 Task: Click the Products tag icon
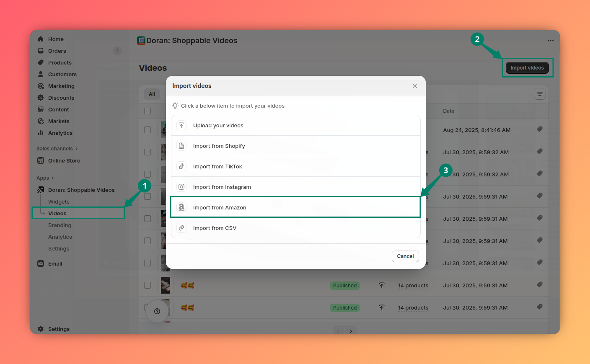[41, 62]
